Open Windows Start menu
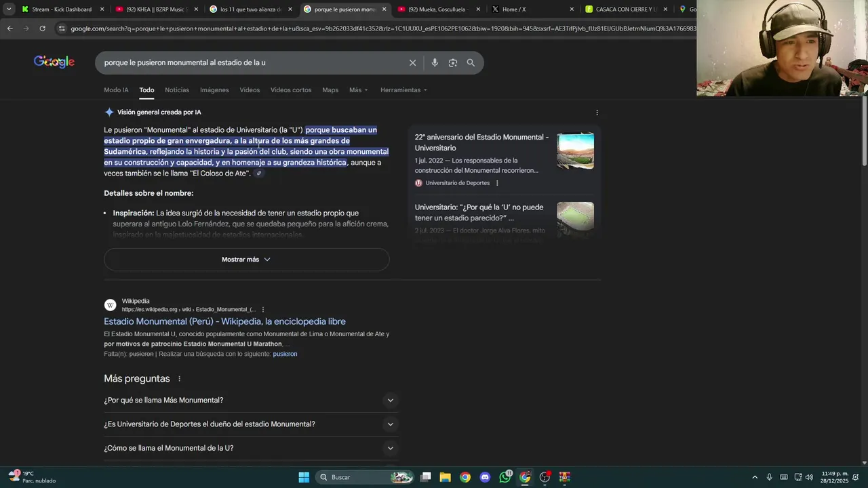The image size is (868, 488). click(x=304, y=477)
